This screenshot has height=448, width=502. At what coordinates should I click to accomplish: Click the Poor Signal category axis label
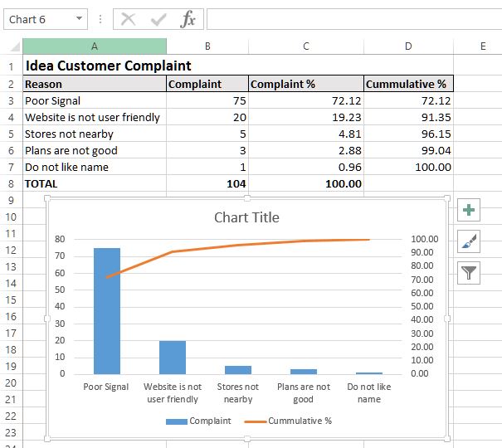[x=106, y=387]
